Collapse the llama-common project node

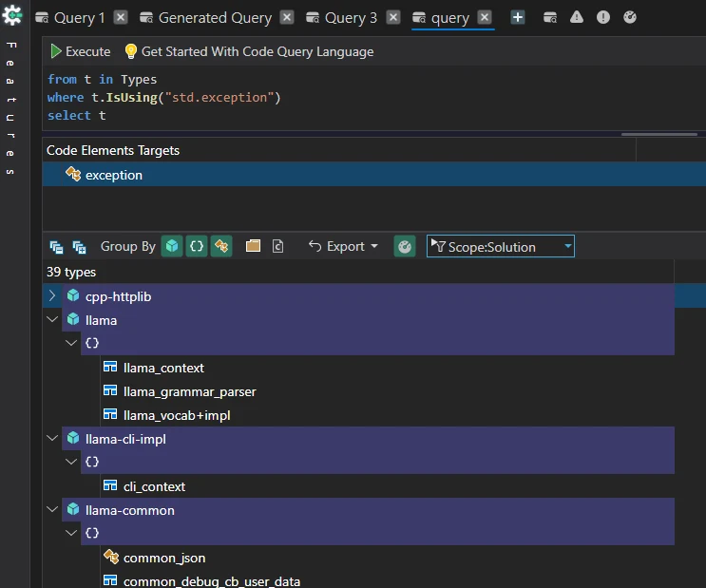click(52, 510)
